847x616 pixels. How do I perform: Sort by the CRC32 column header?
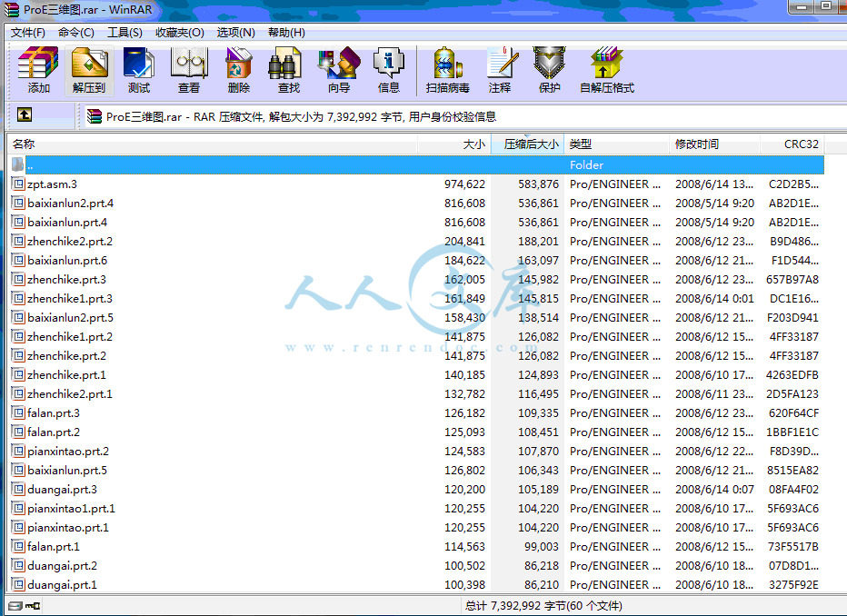pos(792,144)
